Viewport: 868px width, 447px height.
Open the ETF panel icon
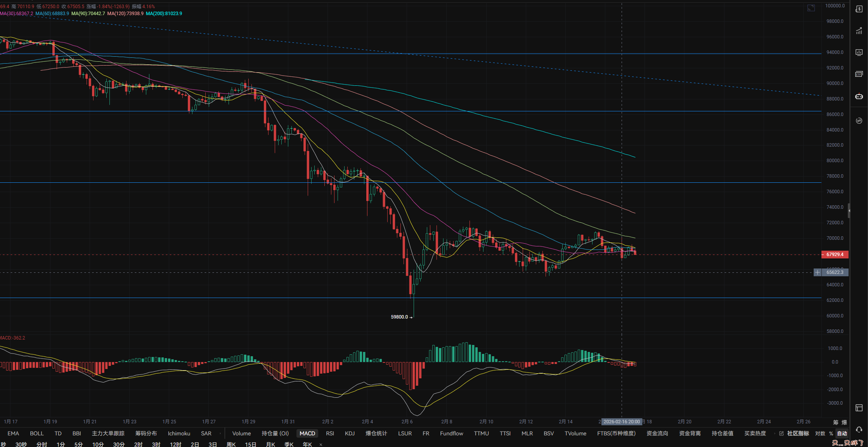(x=859, y=74)
